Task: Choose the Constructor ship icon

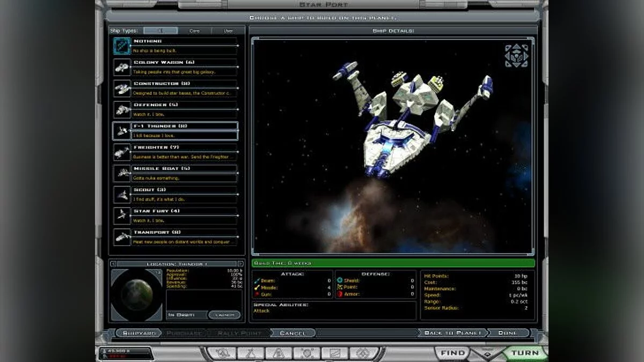Action: [x=122, y=88]
